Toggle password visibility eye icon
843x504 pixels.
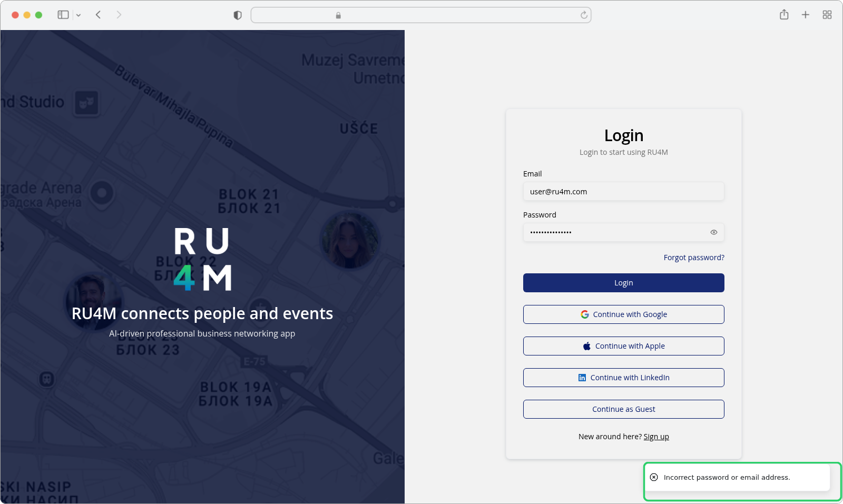714,232
